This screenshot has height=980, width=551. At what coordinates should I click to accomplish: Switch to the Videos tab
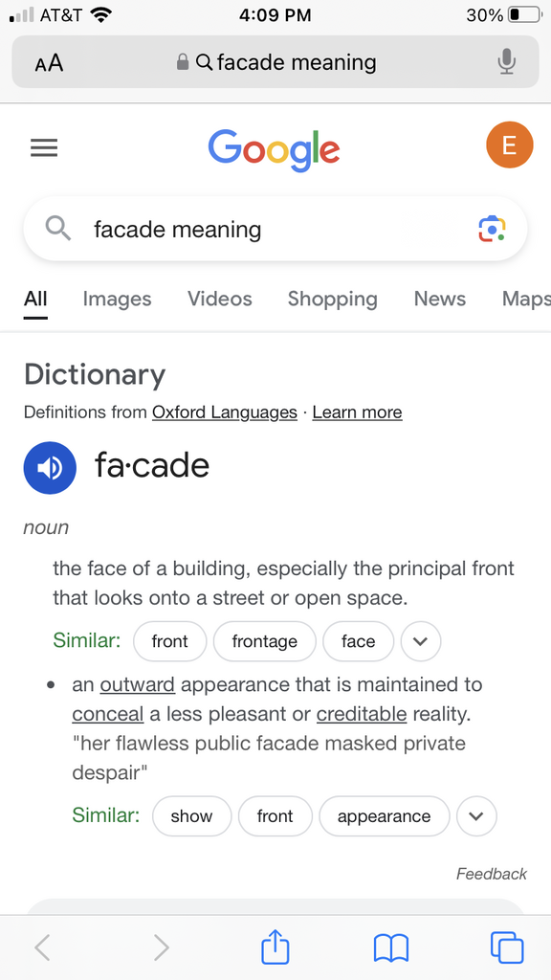click(x=220, y=299)
